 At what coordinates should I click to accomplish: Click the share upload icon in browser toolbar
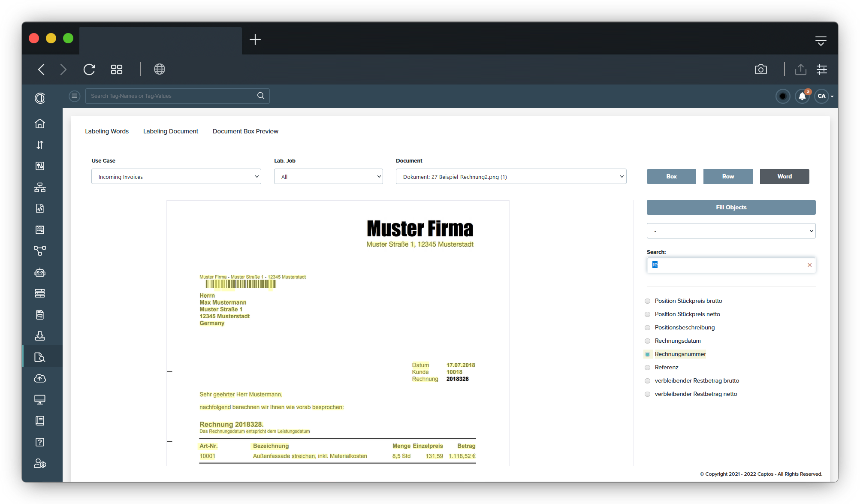[x=801, y=69]
